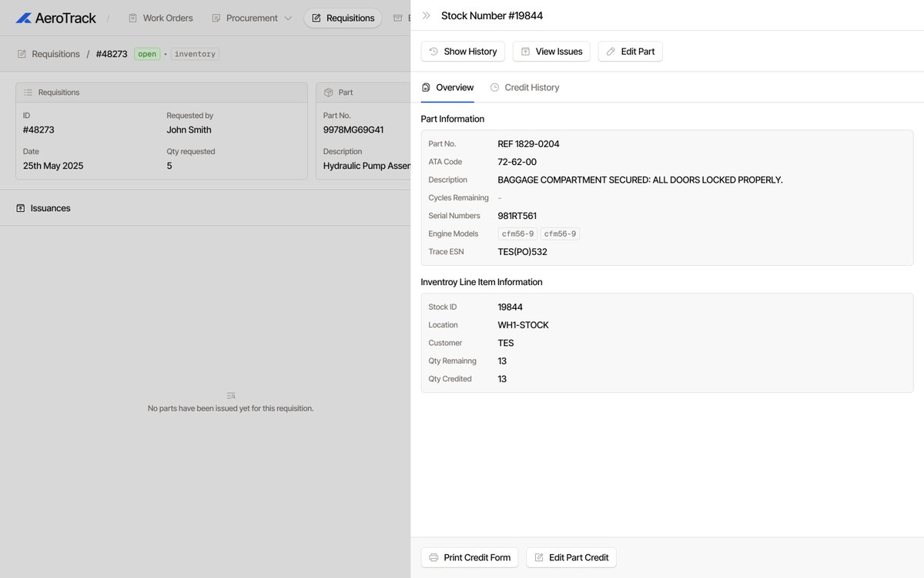Collapse the stock panel with double-chevron icon

tap(427, 15)
